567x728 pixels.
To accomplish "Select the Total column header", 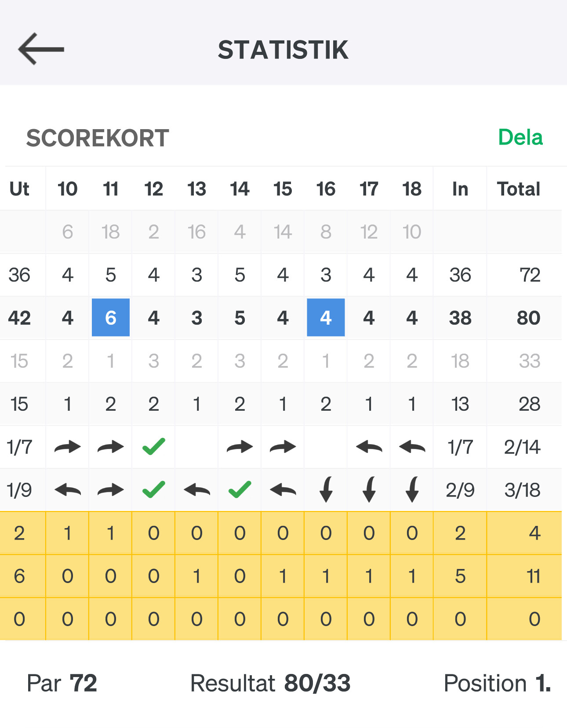I will [x=519, y=189].
